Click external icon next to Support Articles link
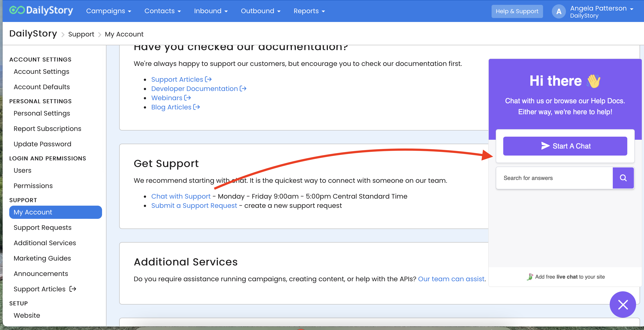 pyautogui.click(x=208, y=79)
